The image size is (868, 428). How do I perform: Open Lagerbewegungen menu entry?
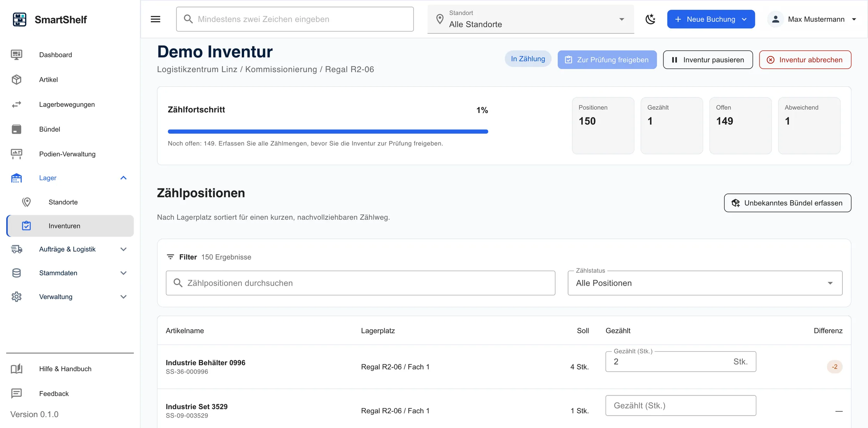[x=70, y=104]
